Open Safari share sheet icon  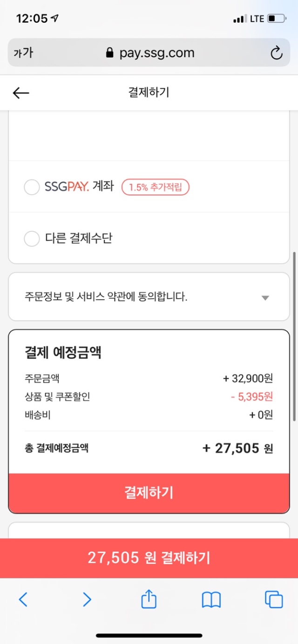(x=149, y=599)
